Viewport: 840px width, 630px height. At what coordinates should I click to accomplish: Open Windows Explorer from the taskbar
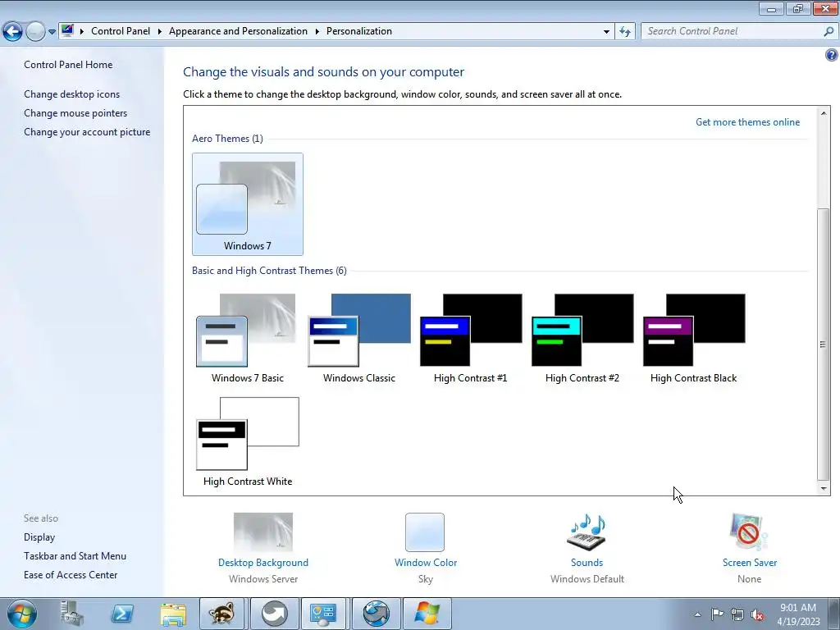point(172,614)
